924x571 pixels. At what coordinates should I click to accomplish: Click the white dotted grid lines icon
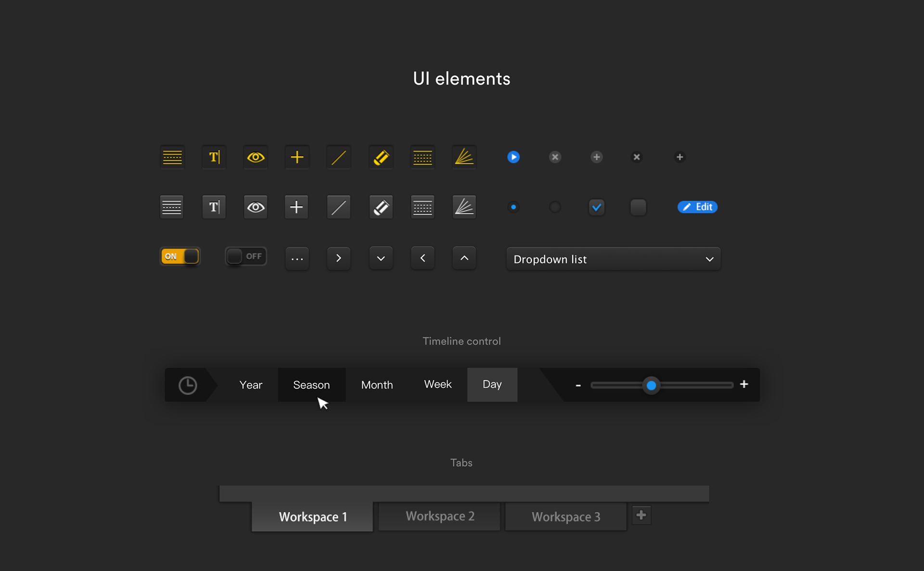click(x=423, y=207)
